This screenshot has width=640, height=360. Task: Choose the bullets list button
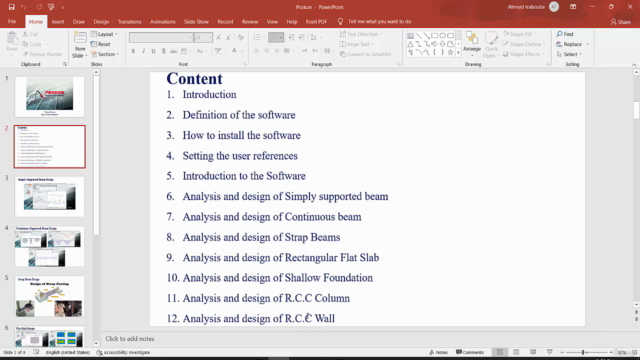click(x=256, y=38)
